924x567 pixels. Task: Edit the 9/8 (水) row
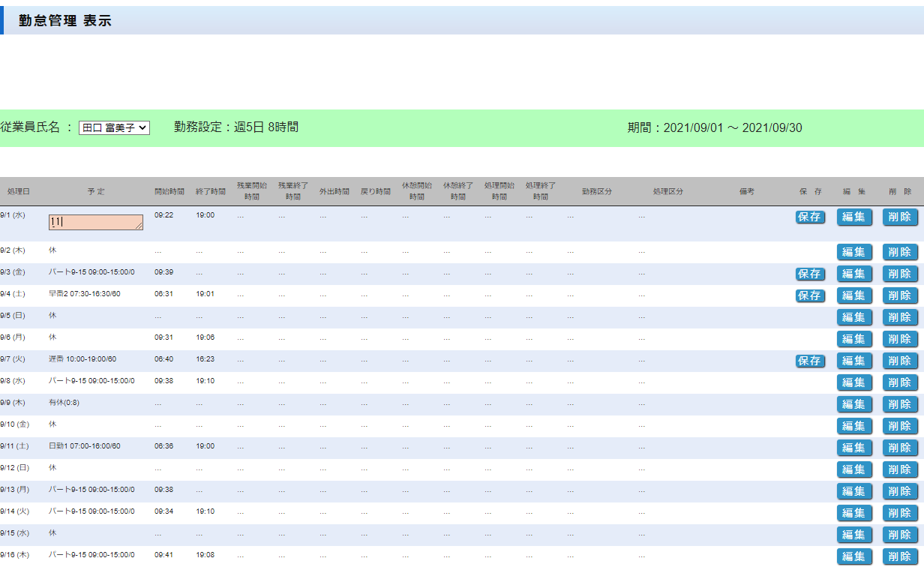pyautogui.click(x=854, y=382)
